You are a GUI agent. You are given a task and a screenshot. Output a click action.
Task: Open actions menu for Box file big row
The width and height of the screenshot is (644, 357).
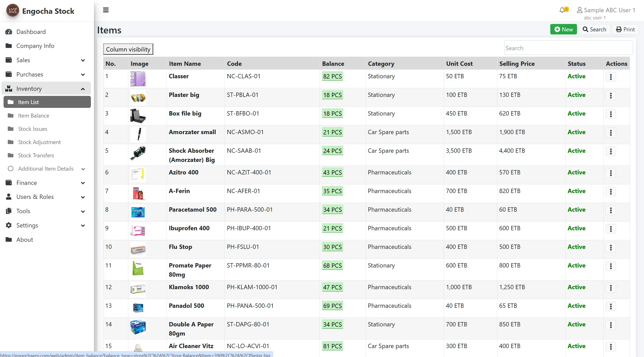pos(611,114)
